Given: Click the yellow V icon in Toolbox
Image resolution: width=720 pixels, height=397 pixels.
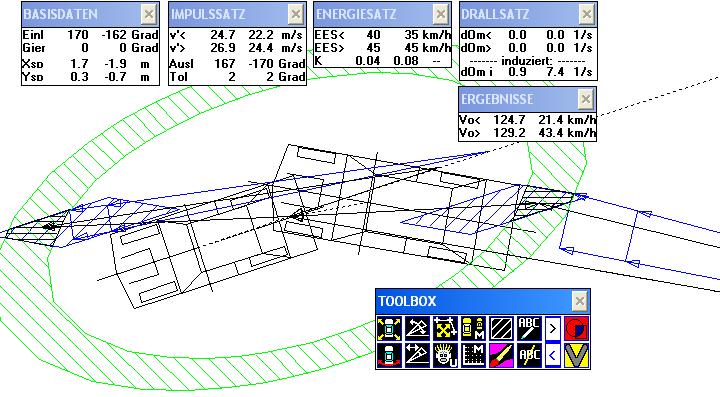Looking at the screenshot, I should click(x=576, y=355).
